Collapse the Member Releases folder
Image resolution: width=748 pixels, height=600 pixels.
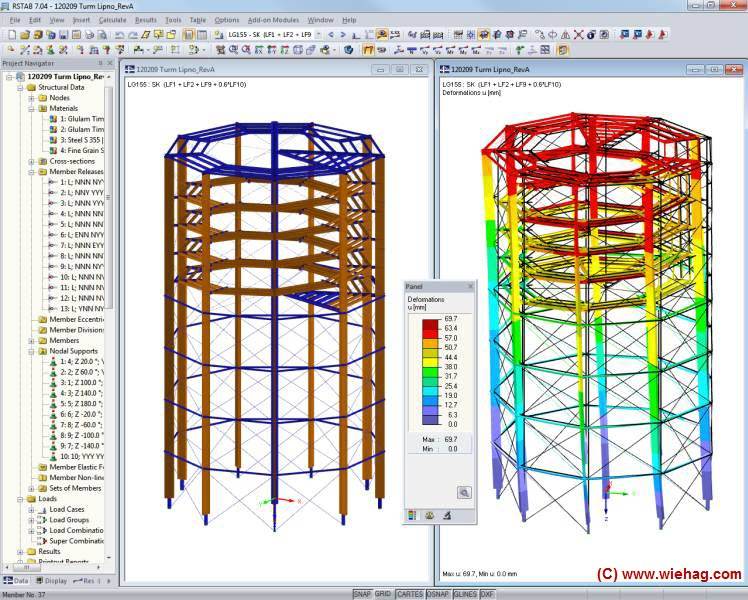point(31,172)
